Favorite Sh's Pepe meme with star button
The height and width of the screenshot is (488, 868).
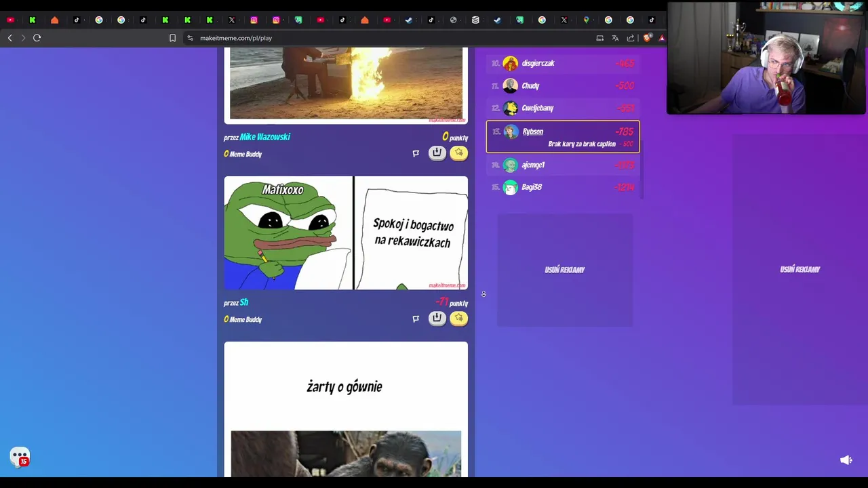pyautogui.click(x=459, y=318)
